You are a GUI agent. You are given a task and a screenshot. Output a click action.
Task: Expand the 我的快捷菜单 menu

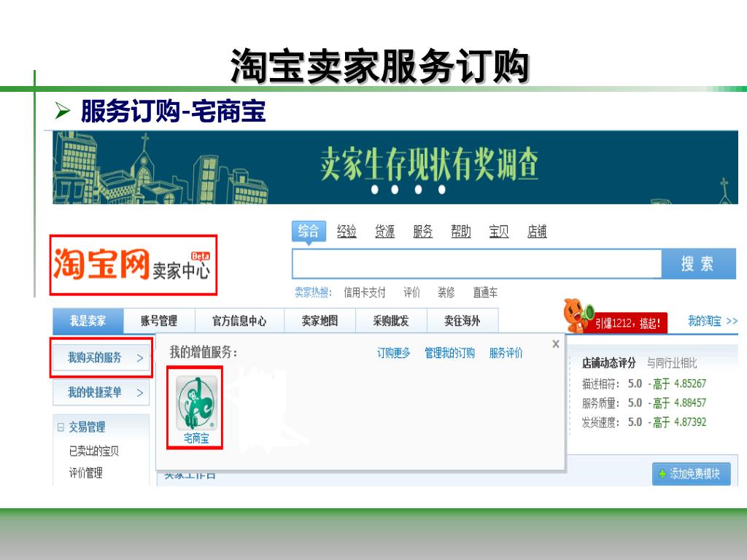point(101,392)
